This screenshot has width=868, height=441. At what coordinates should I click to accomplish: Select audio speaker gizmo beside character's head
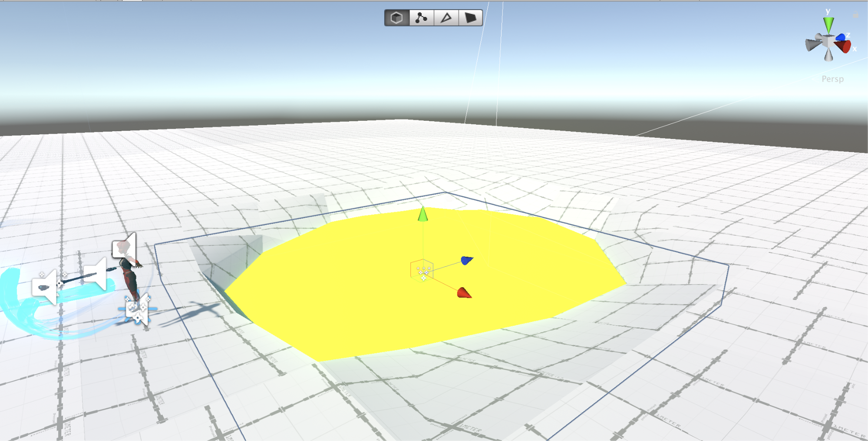click(125, 248)
